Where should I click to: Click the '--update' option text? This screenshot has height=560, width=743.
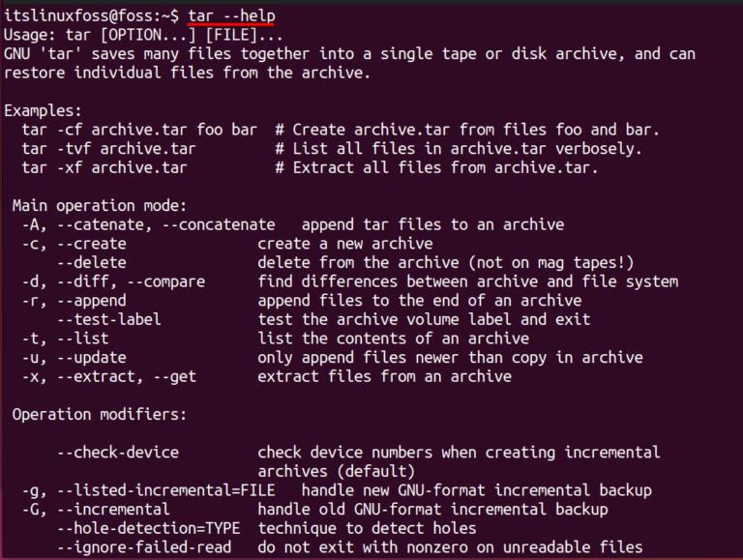point(92,357)
